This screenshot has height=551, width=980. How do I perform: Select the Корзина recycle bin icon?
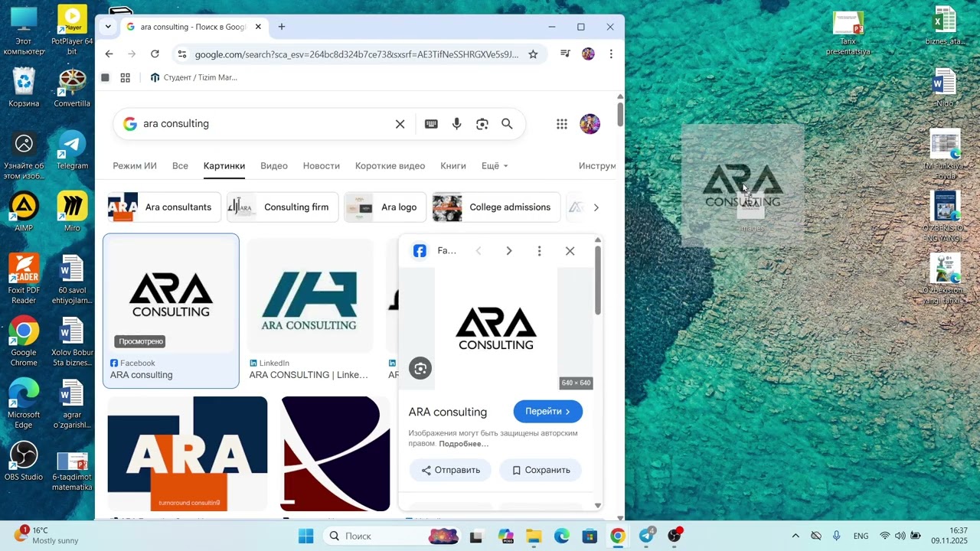point(24,88)
